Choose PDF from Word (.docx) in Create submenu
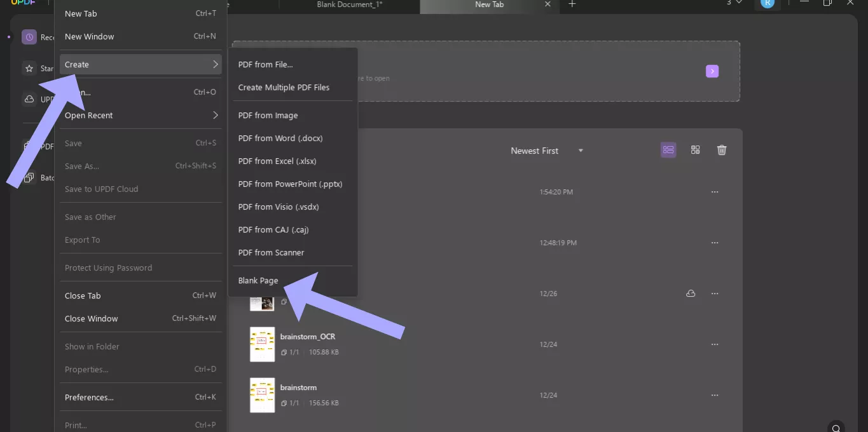 click(280, 138)
